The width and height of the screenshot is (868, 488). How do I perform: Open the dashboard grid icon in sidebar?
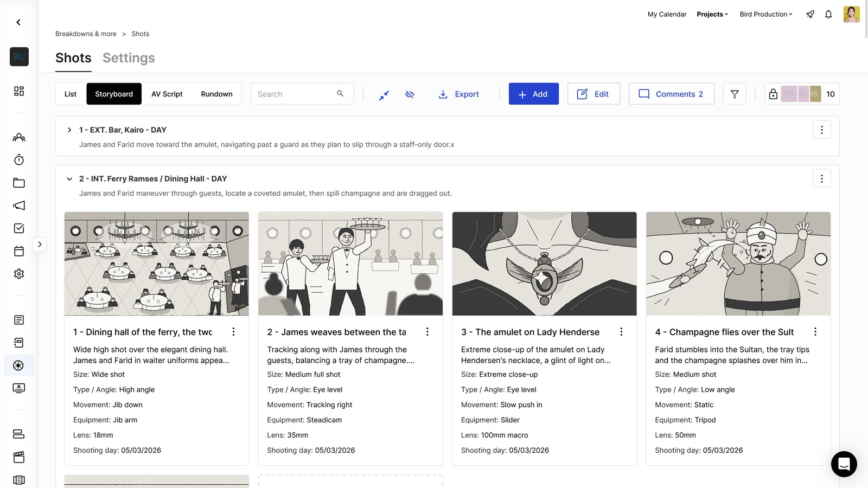19,91
